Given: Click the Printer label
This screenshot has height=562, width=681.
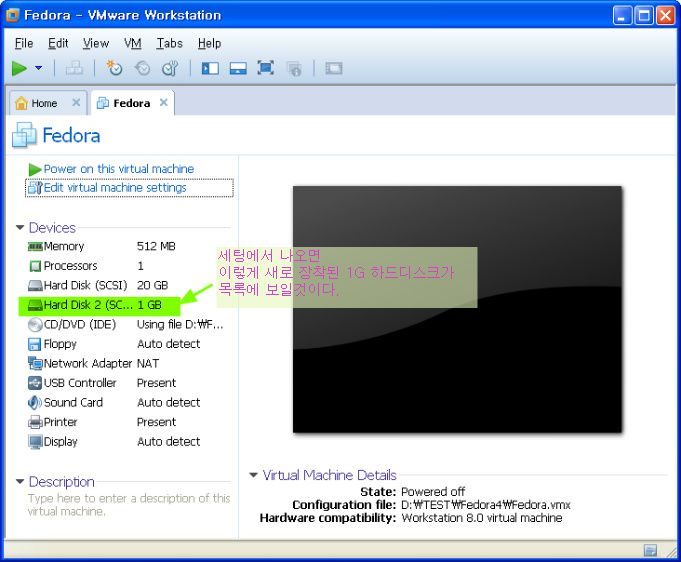Looking at the screenshot, I should (x=60, y=422).
